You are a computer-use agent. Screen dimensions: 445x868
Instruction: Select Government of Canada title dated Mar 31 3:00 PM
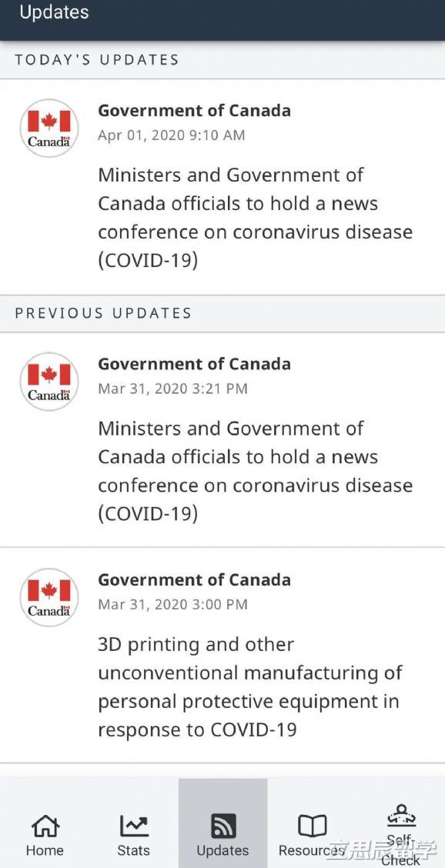pyautogui.click(x=195, y=579)
